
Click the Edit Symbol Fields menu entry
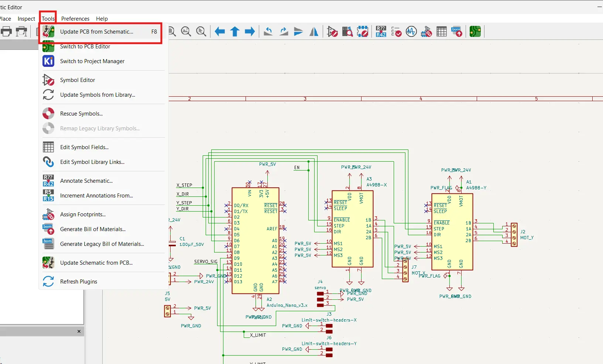coord(84,147)
